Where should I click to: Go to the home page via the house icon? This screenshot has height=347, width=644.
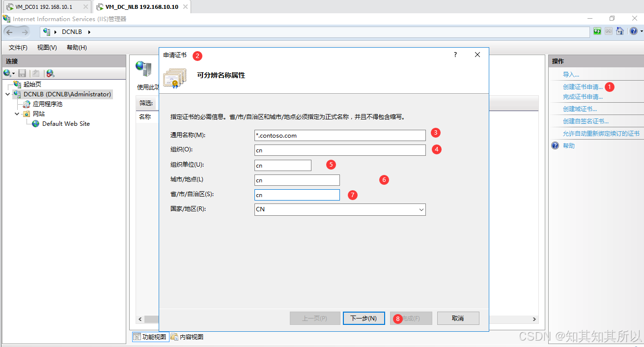(620, 31)
